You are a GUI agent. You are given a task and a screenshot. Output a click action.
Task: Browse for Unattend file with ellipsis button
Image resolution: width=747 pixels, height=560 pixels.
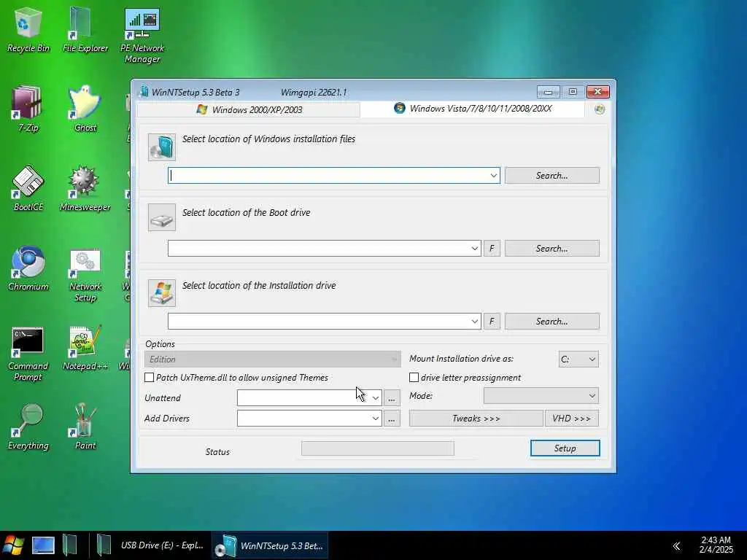point(392,398)
